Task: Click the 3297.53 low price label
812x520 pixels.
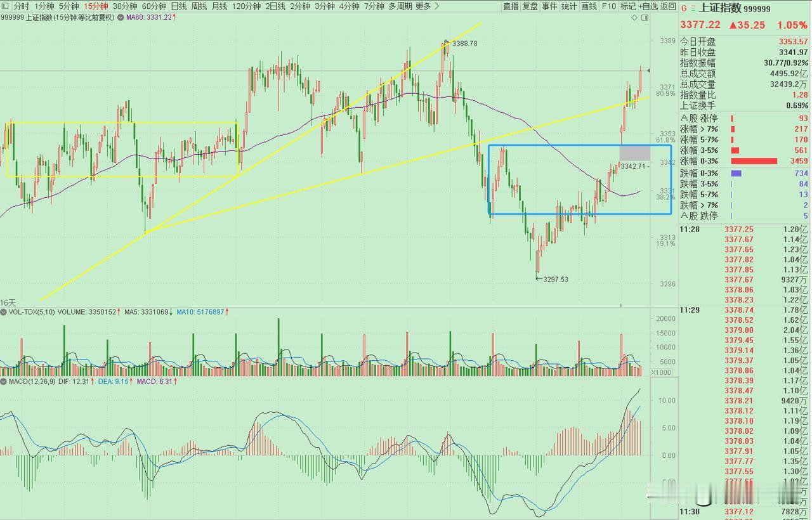Action: coord(555,279)
